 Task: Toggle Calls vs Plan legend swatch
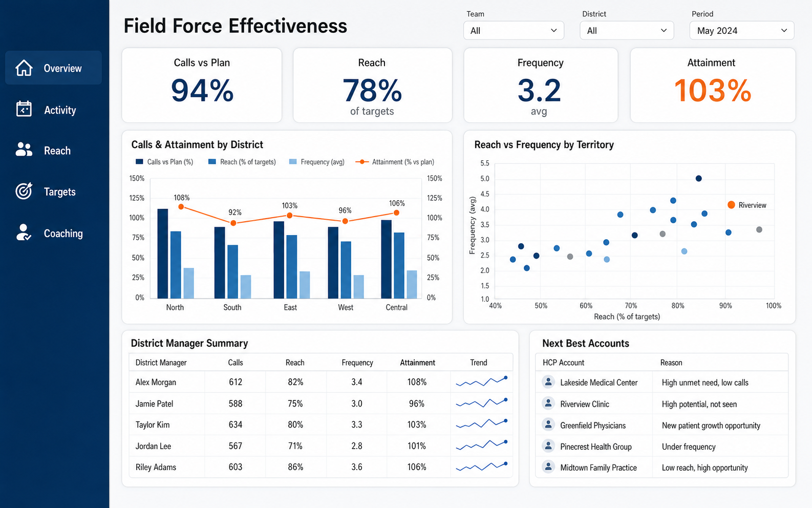[x=139, y=161]
